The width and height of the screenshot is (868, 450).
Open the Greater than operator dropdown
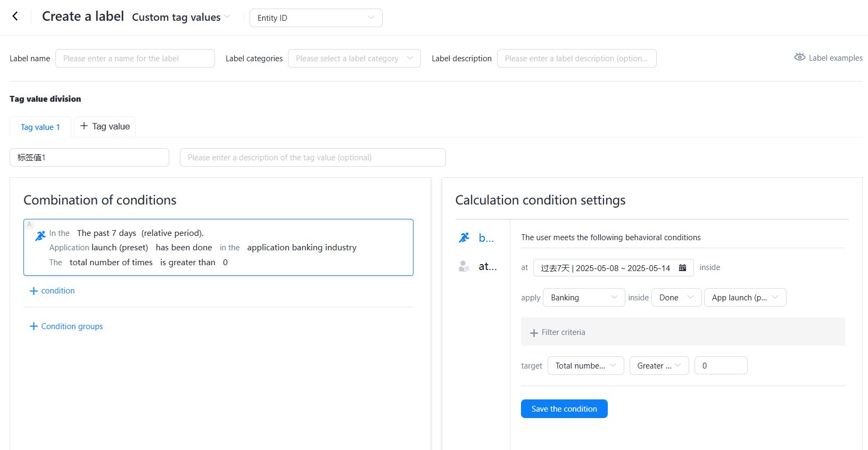[x=659, y=366]
